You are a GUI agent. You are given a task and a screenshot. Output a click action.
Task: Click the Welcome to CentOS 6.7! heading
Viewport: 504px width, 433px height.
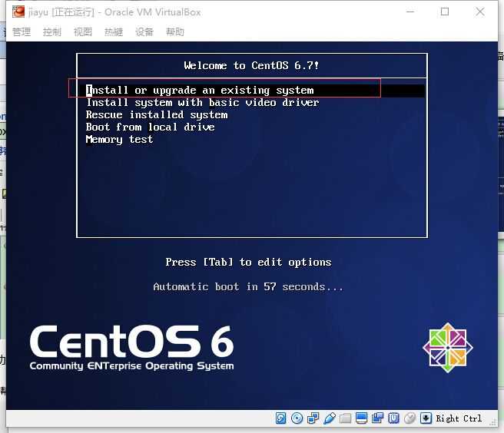click(x=252, y=65)
